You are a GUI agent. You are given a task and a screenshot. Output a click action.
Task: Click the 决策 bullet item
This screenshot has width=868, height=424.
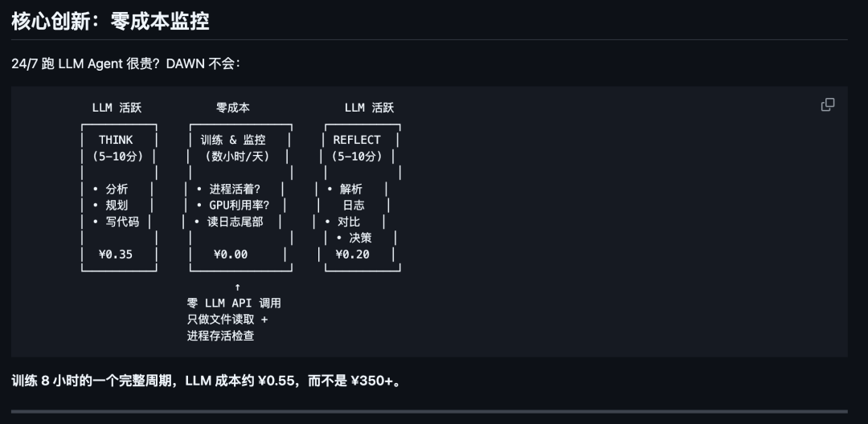359,238
